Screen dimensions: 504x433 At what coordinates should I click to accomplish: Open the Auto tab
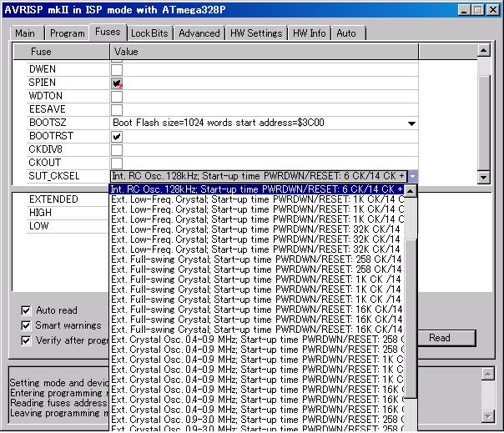[x=346, y=33]
